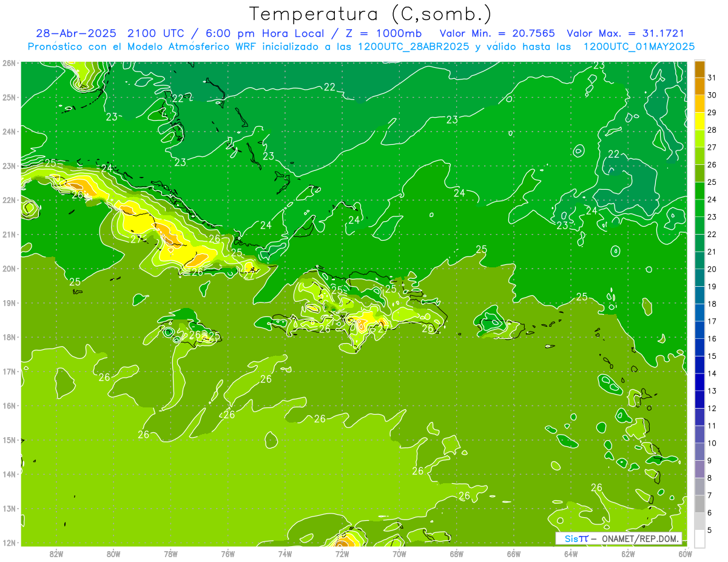Click the '15N' latitude axis label
The height and width of the screenshot is (562, 728).
click(8, 440)
